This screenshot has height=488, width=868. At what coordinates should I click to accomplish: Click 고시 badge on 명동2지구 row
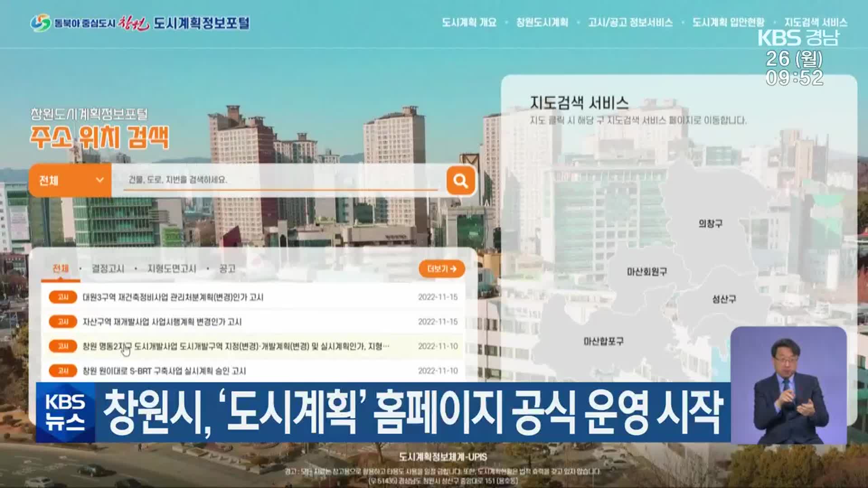pyautogui.click(x=63, y=346)
